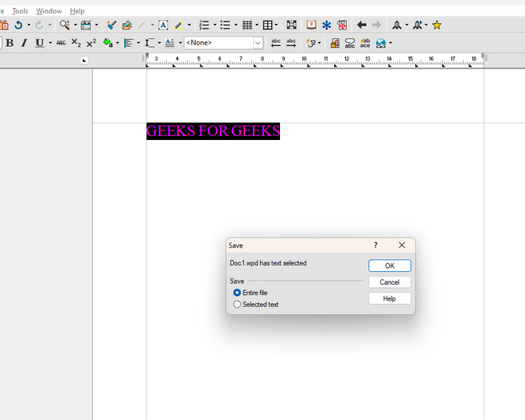This screenshot has width=525, height=420.
Task: Click the numbered list icon
Action: [204, 25]
